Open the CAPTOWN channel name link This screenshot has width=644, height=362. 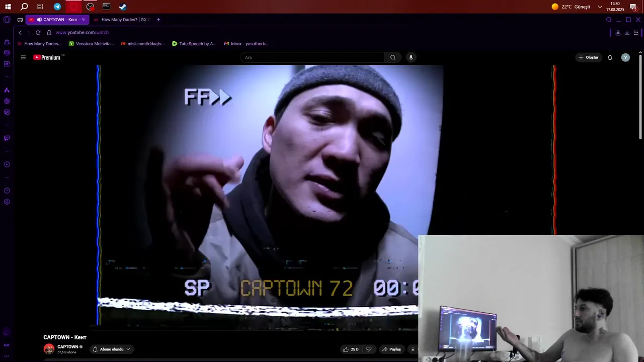coord(67,346)
